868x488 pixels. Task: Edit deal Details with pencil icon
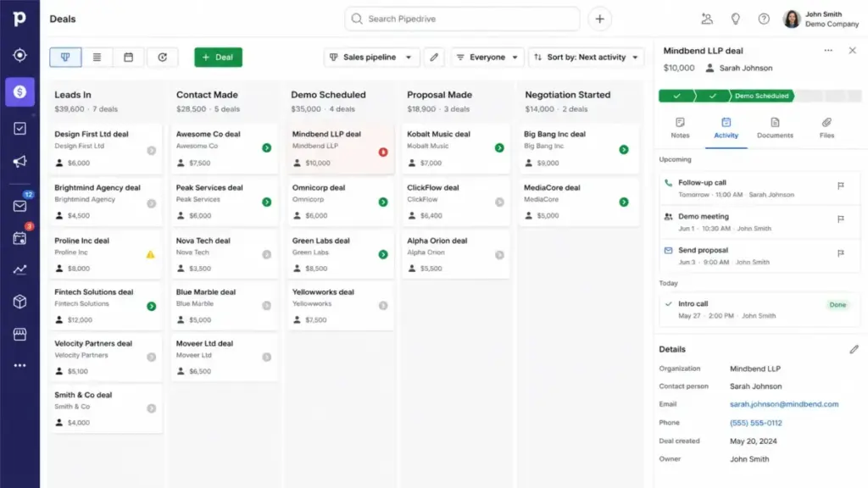pyautogui.click(x=854, y=349)
